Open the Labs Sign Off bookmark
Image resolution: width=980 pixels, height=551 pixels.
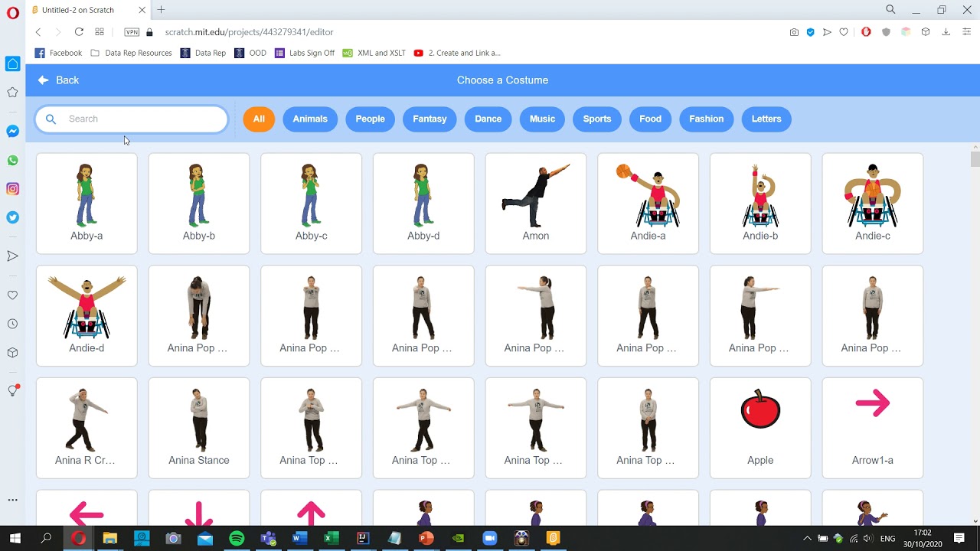[x=305, y=53]
